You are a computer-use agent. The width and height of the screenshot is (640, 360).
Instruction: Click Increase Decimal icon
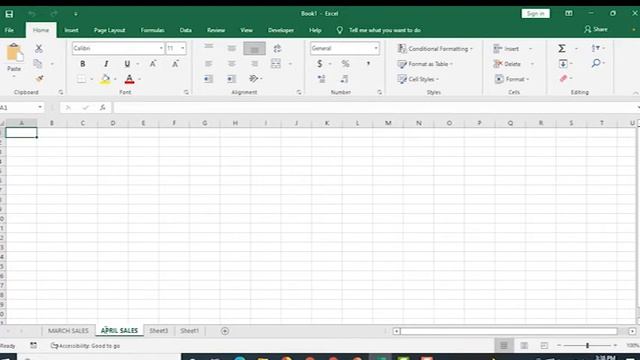click(322, 79)
